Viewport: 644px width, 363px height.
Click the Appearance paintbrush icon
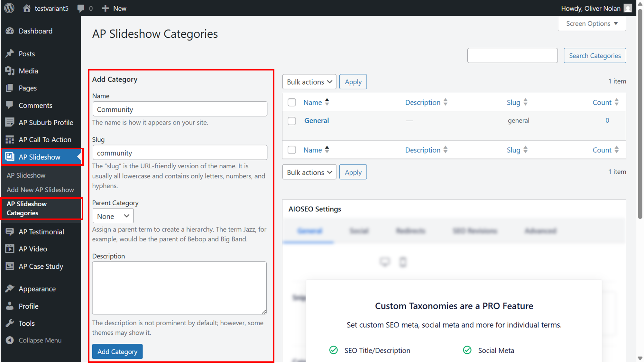click(x=10, y=289)
